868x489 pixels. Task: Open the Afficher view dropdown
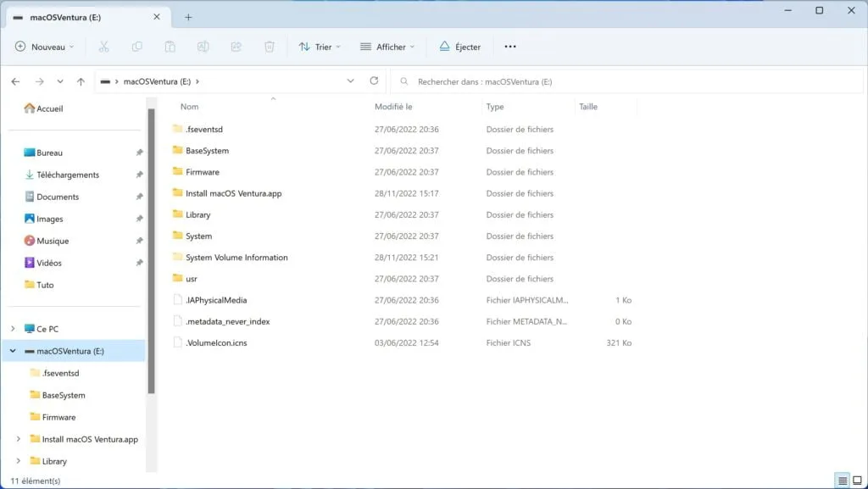(x=387, y=47)
